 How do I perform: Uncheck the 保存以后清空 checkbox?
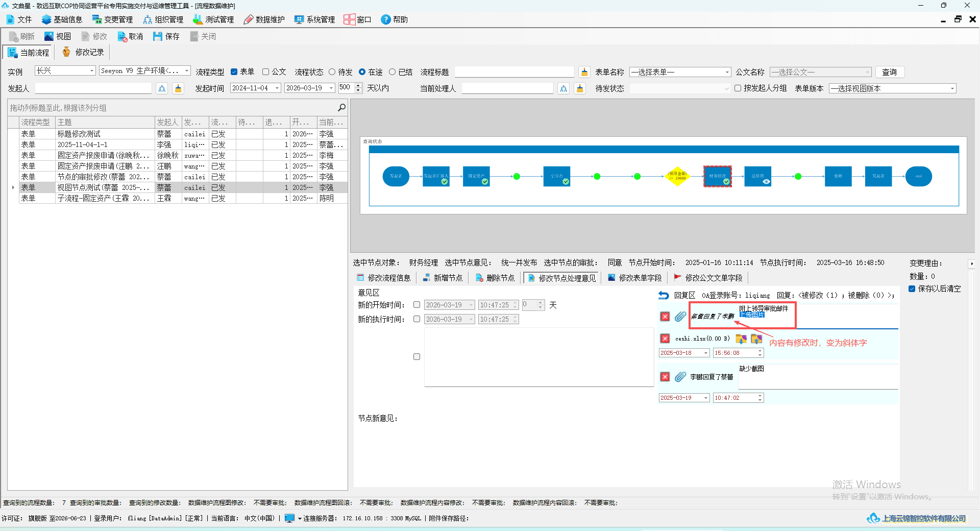point(912,288)
